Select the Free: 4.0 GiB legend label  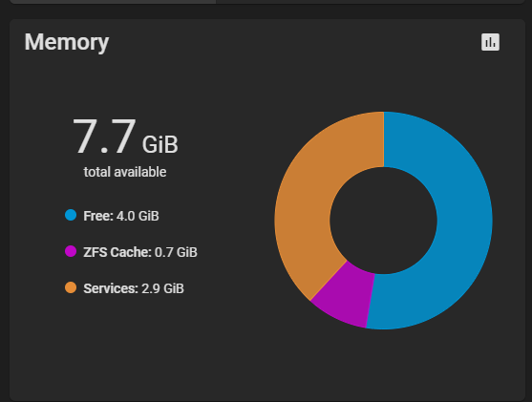click(121, 216)
